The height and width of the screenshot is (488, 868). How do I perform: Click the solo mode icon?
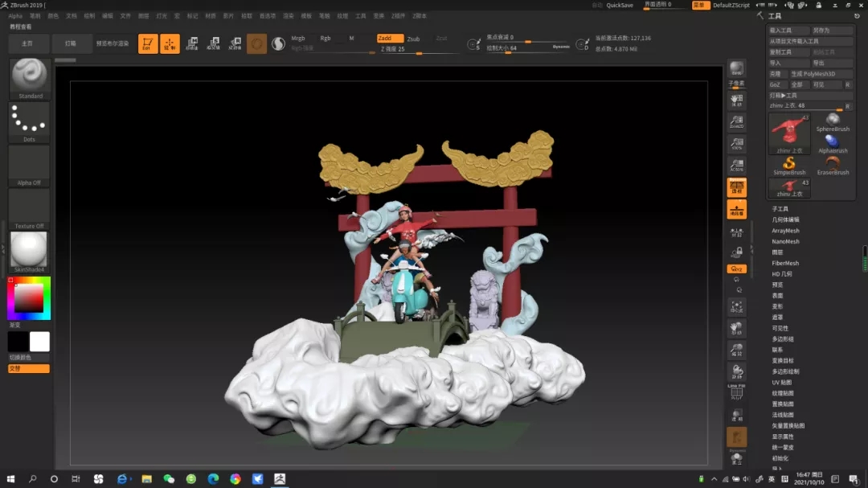point(736,458)
